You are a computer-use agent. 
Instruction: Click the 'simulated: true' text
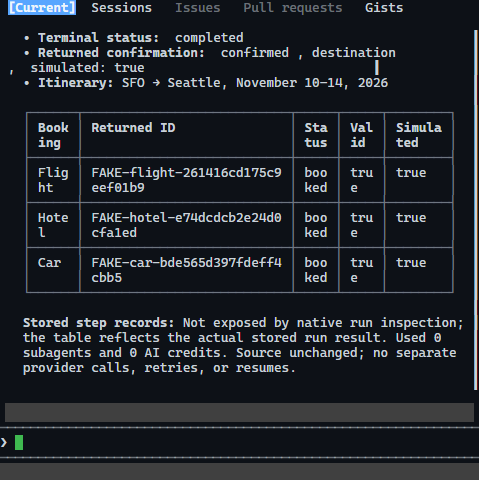[87, 68]
